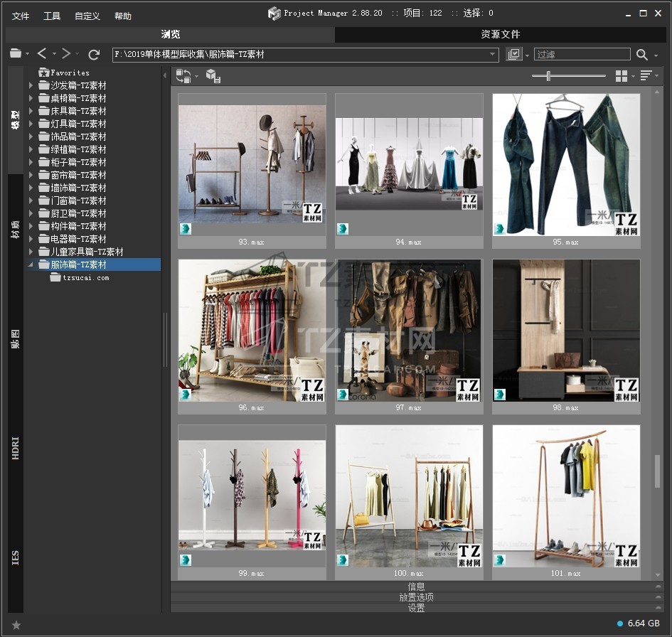Click the 过滤 filter input field
Viewport: 672px width, 637px height.
pyautogui.click(x=582, y=55)
